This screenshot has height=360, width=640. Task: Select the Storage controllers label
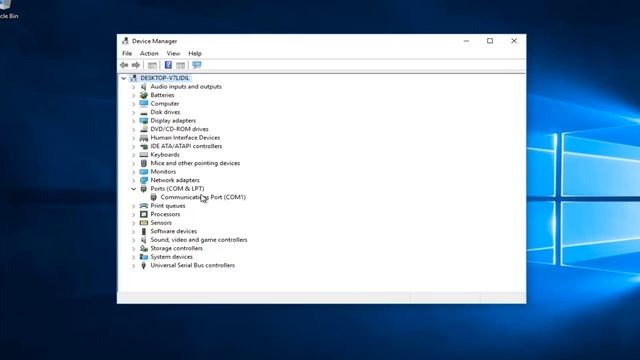coord(176,248)
